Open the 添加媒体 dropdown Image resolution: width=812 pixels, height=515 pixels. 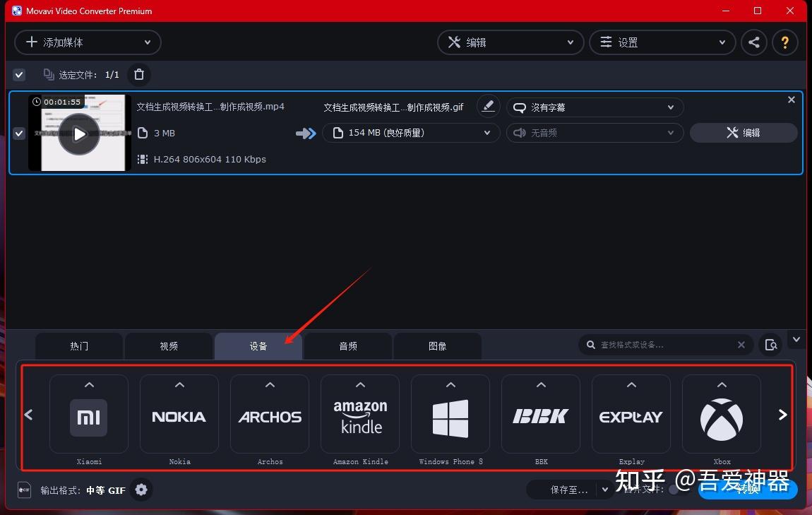88,42
